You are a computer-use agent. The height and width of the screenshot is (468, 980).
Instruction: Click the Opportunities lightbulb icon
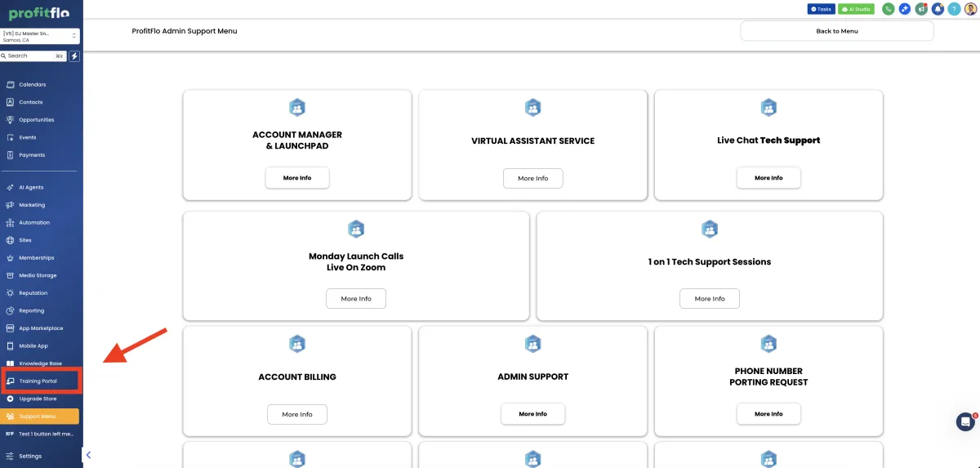coord(10,120)
